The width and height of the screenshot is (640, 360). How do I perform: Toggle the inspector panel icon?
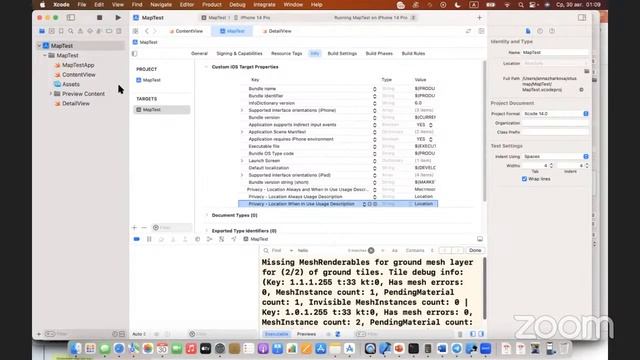coord(582,18)
